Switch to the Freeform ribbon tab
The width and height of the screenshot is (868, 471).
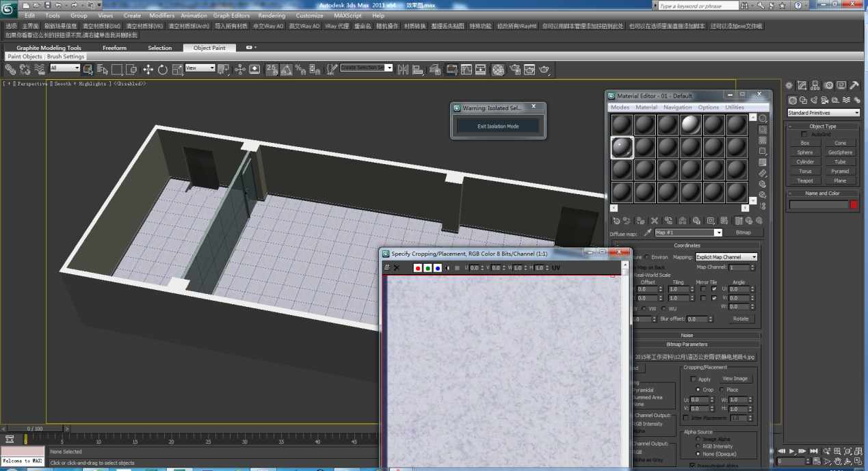[115, 48]
